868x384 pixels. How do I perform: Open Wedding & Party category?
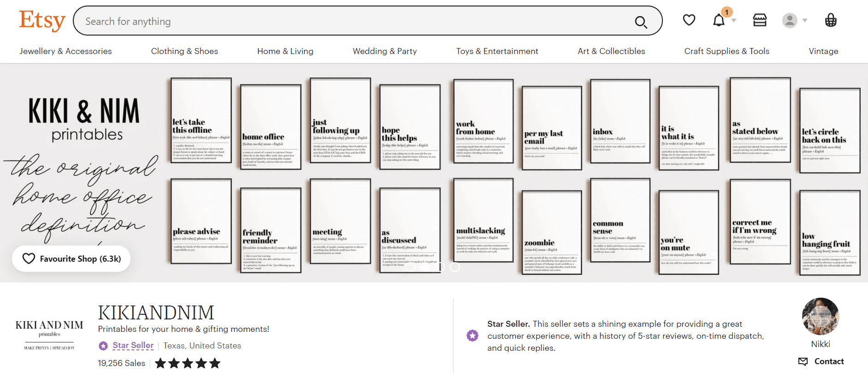pyautogui.click(x=385, y=51)
